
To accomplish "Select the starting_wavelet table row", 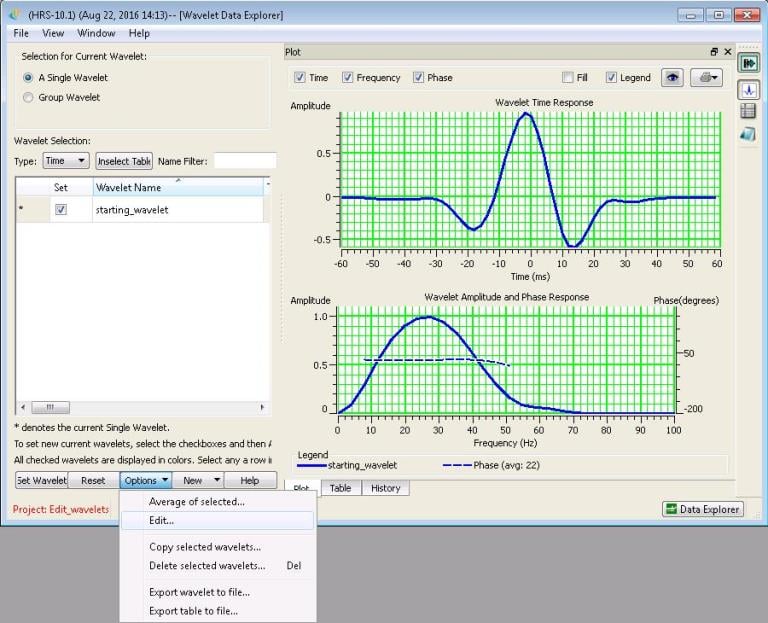I will click(142, 210).
